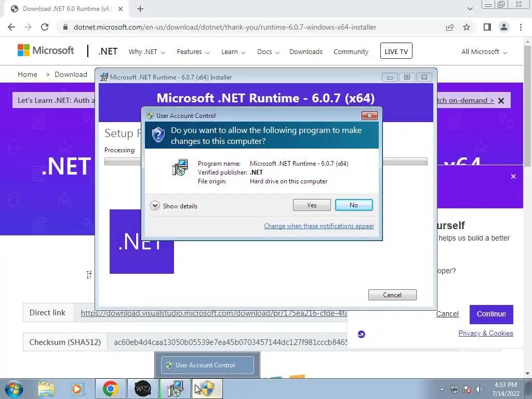Open Change when these notifications appear link
This screenshot has height=399, width=532.
[x=319, y=226]
